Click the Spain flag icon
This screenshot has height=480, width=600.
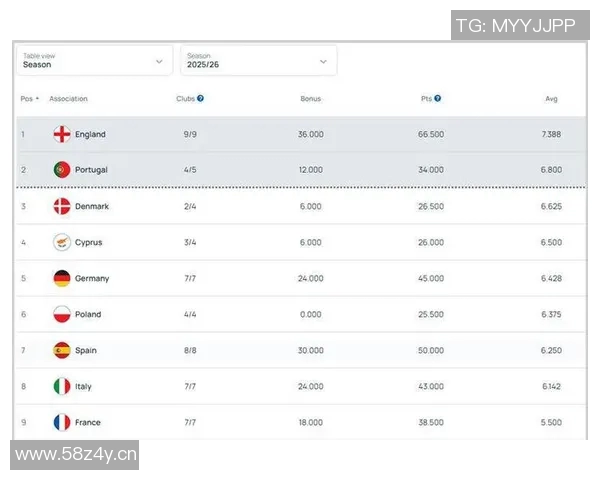pos(62,350)
